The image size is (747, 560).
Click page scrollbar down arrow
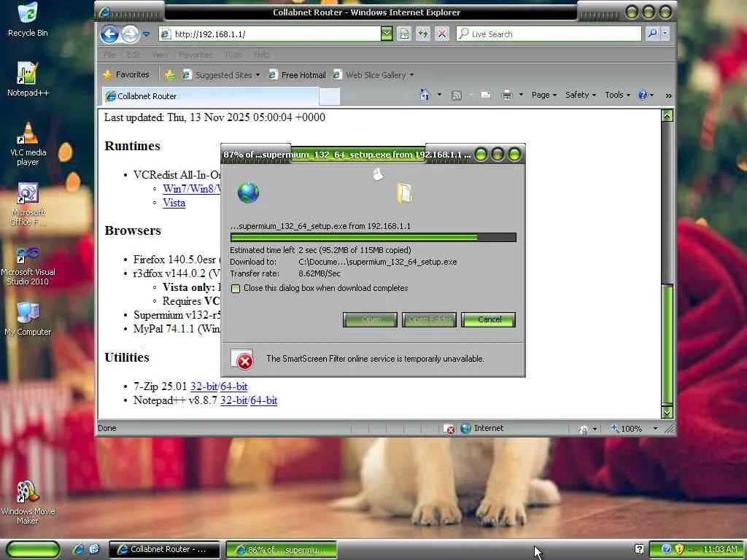(x=667, y=413)
